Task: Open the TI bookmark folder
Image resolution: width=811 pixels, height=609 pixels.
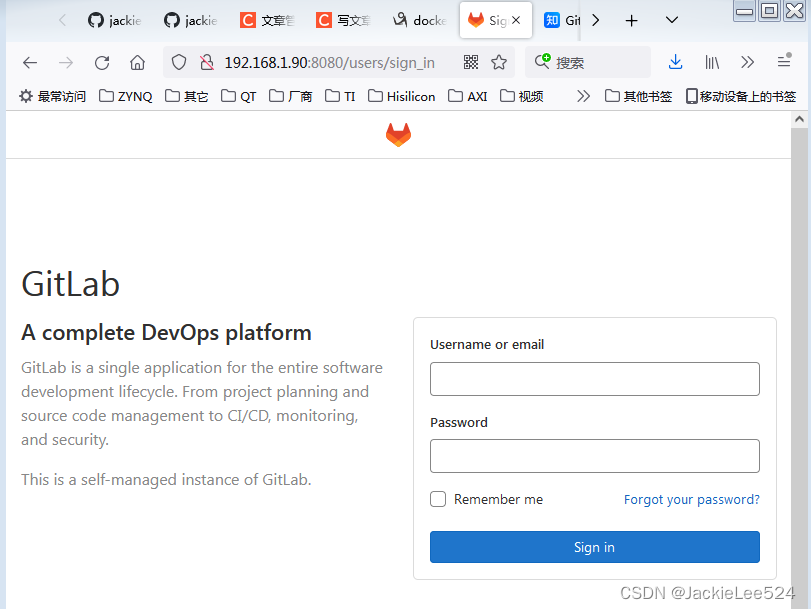Action: click(x=340, y=96)
